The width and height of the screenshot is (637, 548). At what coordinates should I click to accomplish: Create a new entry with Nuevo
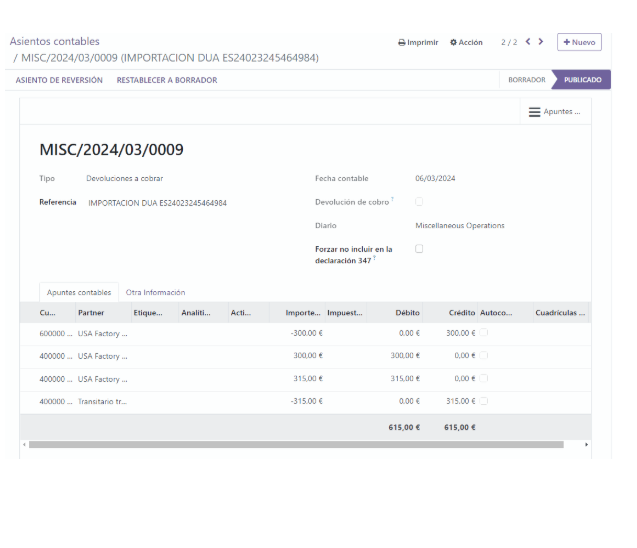click(x=579, y=42)
